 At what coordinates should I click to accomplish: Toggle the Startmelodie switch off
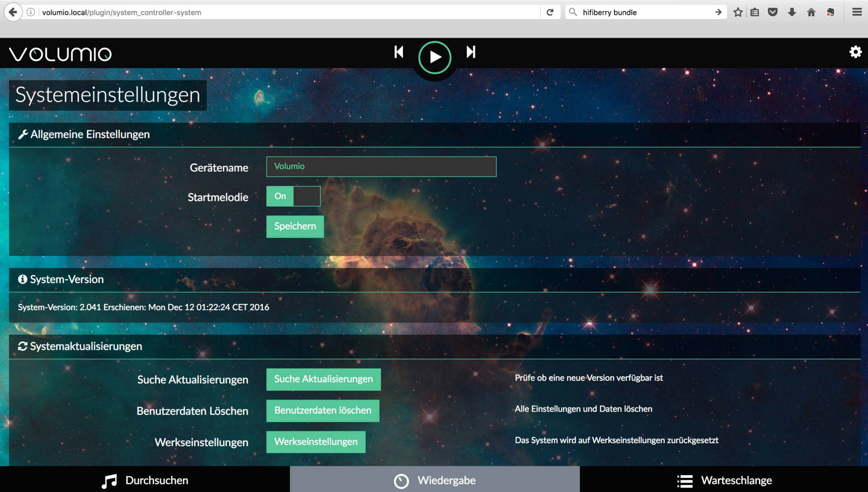point(293,196)
